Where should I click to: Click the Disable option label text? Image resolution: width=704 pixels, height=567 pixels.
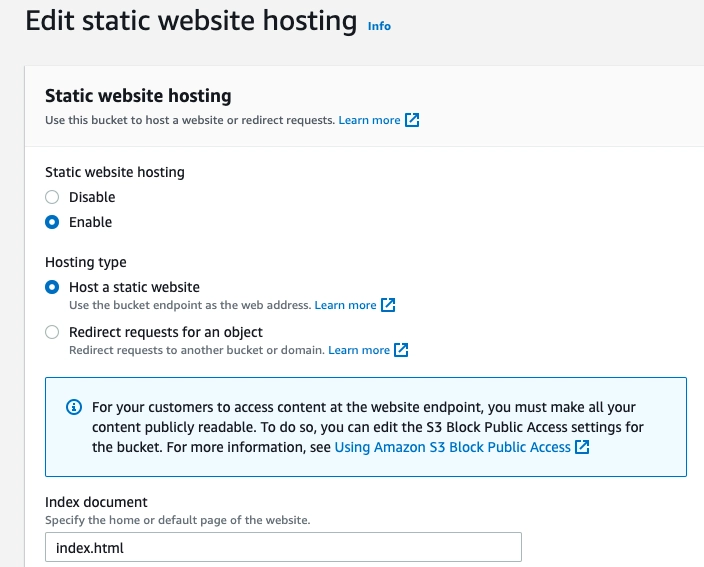[92, 197]
